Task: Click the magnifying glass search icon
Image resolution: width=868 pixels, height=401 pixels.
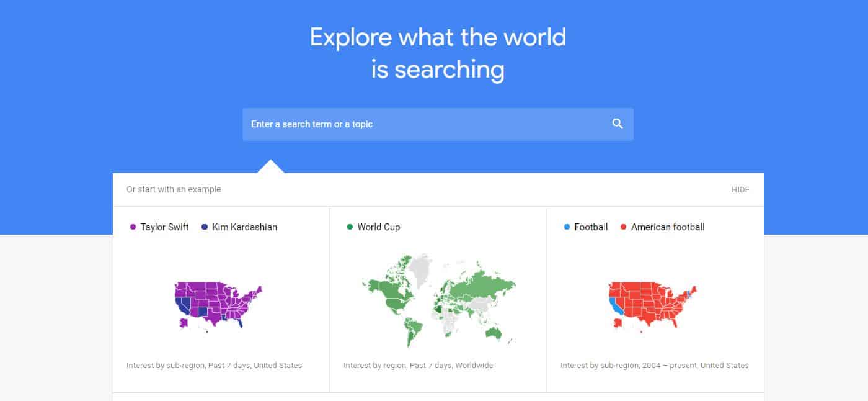Action: (618, 124)
